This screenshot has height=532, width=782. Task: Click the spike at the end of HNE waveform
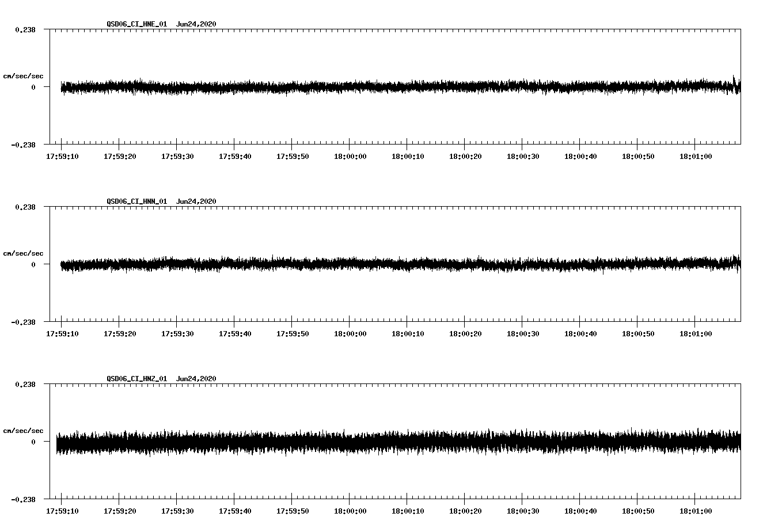(x=734, y=81)
